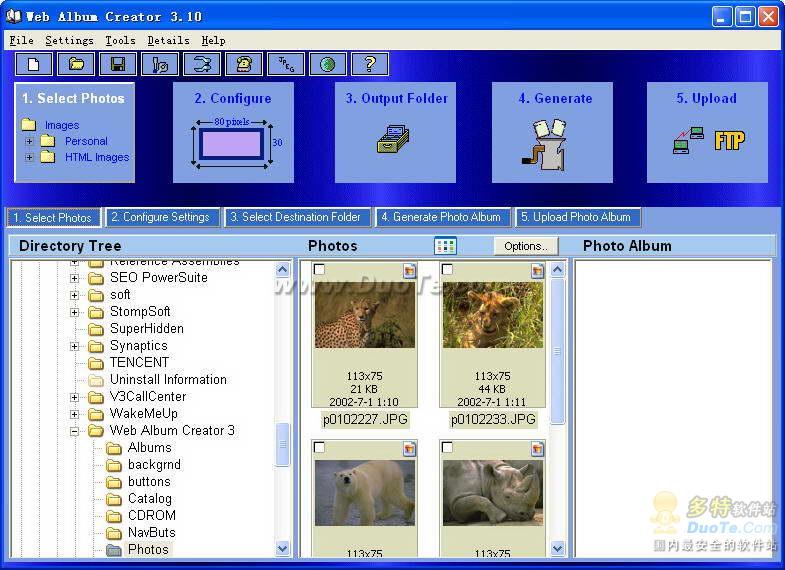
Task: Open the Details menu
Action: [168, 41]
